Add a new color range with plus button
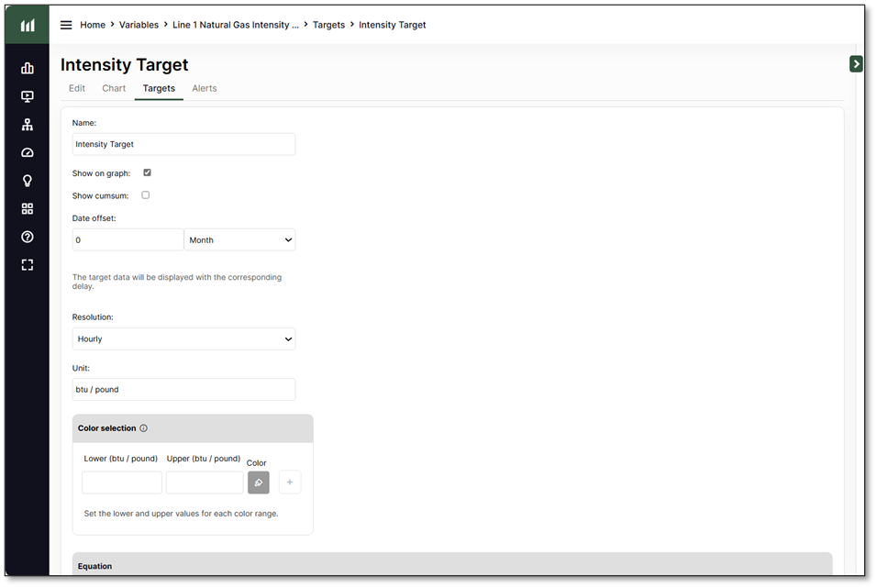The height and width of the screenshot is (588, 877). coord(290,483)
